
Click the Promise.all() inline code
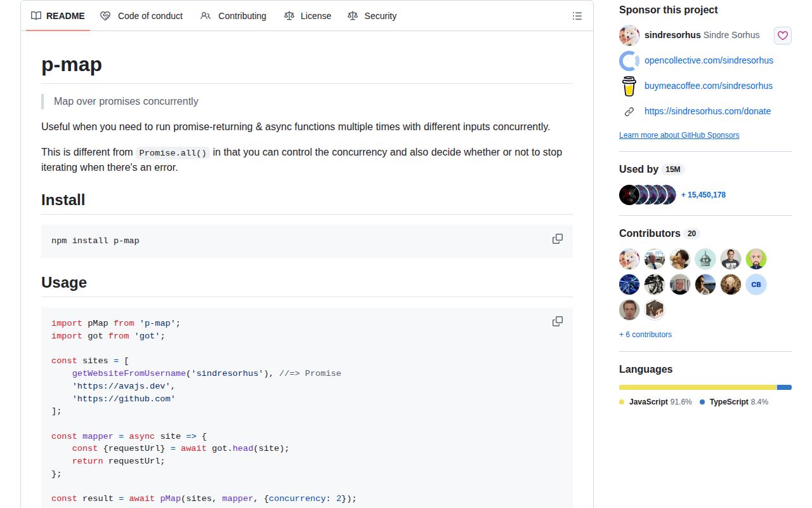(x=173, y=152)
